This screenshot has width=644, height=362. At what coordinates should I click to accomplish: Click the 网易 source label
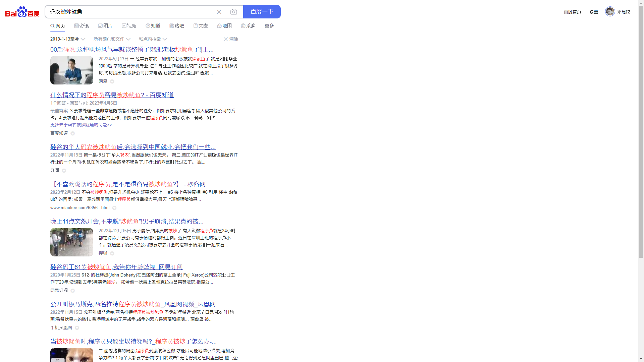103,81
